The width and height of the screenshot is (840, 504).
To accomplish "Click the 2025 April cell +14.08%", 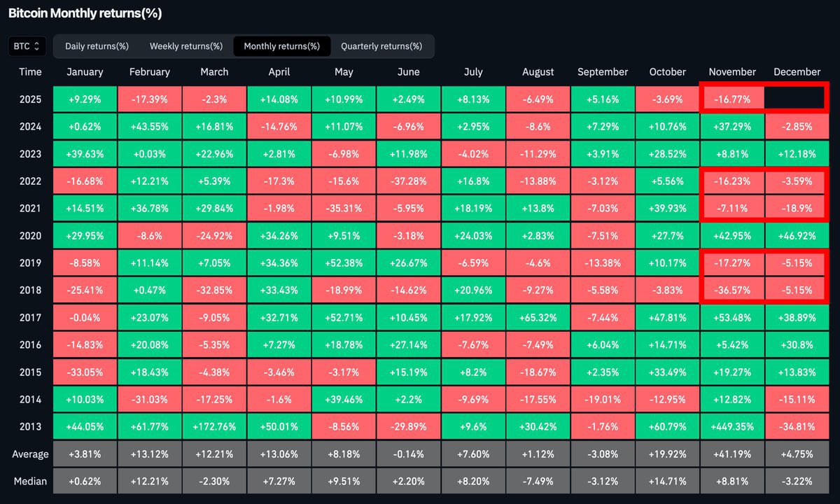I will click(x=279, y=99).
